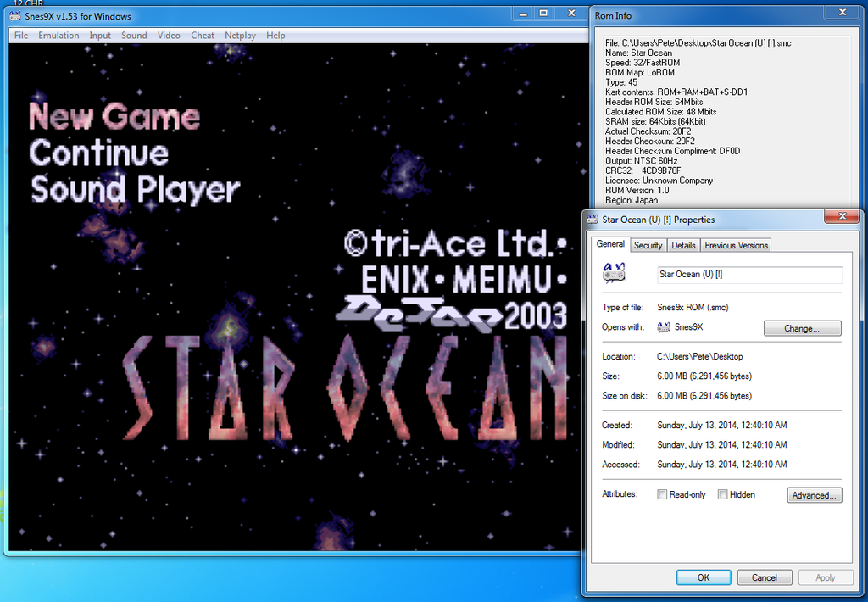The height and width of the screenshot is (602, 868).
Task: Maximize the Snes9X emulator window
Action: coord(543,14)
